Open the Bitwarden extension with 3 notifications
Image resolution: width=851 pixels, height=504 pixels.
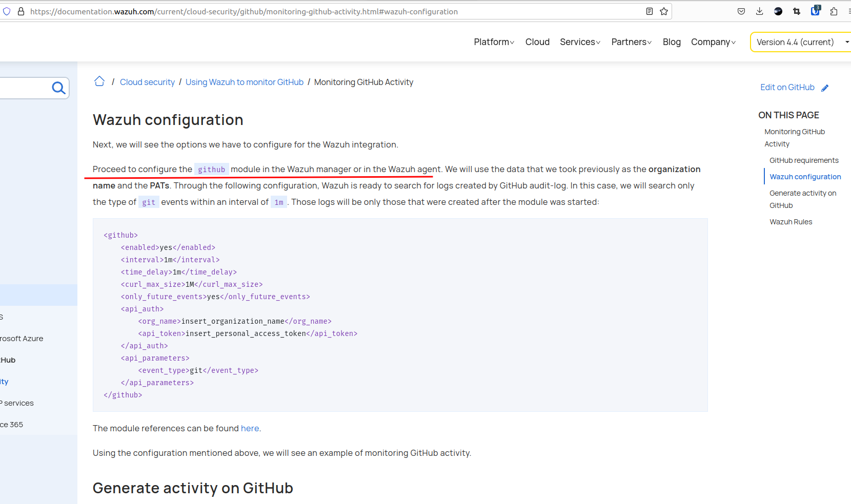tap(815, 11)
